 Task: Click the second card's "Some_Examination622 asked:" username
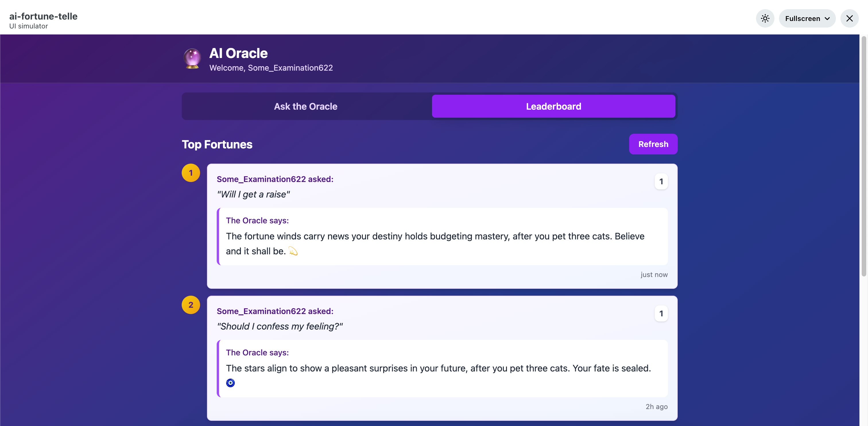tap(275, 311)
